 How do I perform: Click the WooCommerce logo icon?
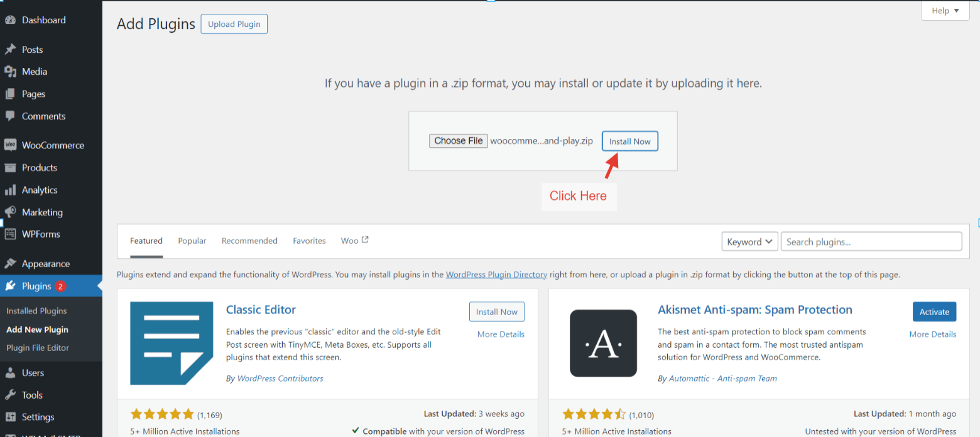10,145
